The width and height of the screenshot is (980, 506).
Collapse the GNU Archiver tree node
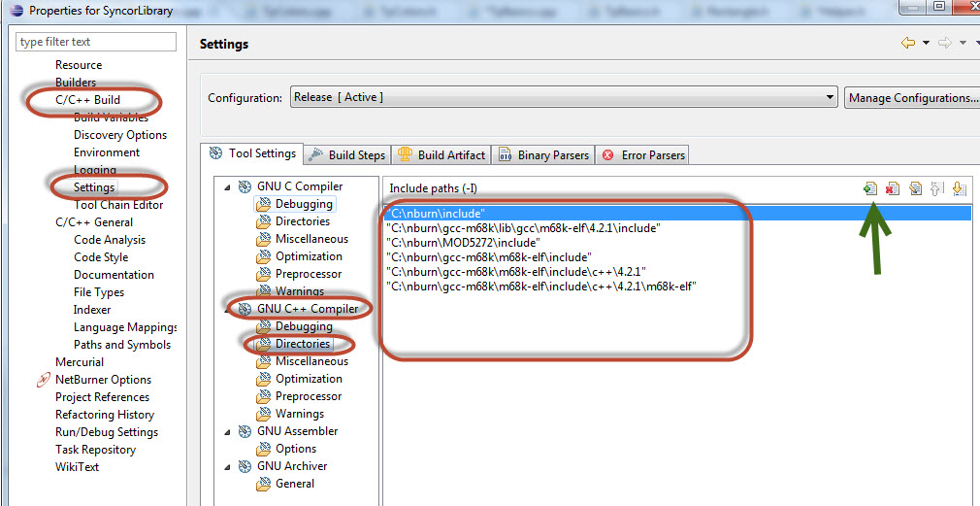pyautogui.click(x=226, y=466)
